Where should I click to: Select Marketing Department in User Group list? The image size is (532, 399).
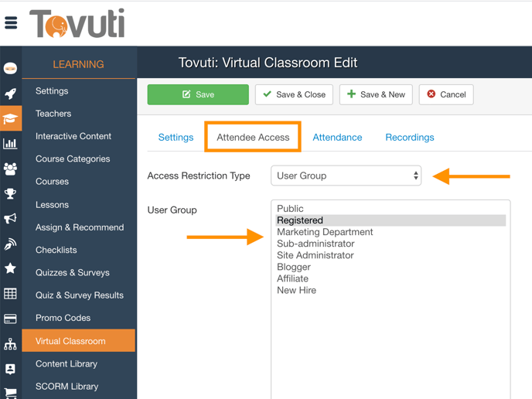click(x=325, y=232)
